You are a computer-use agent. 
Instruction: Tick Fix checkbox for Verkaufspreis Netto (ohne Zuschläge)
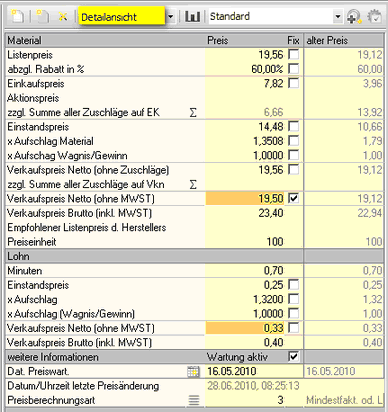(294, 170)
